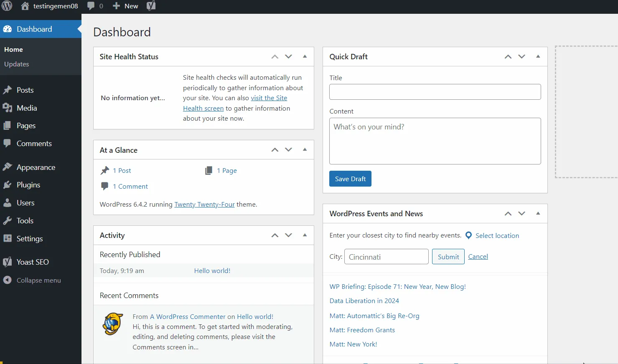This screenshot has height=364, width=618.
Task: Collapse the Quick Draft panel
Action: point(538,56)
